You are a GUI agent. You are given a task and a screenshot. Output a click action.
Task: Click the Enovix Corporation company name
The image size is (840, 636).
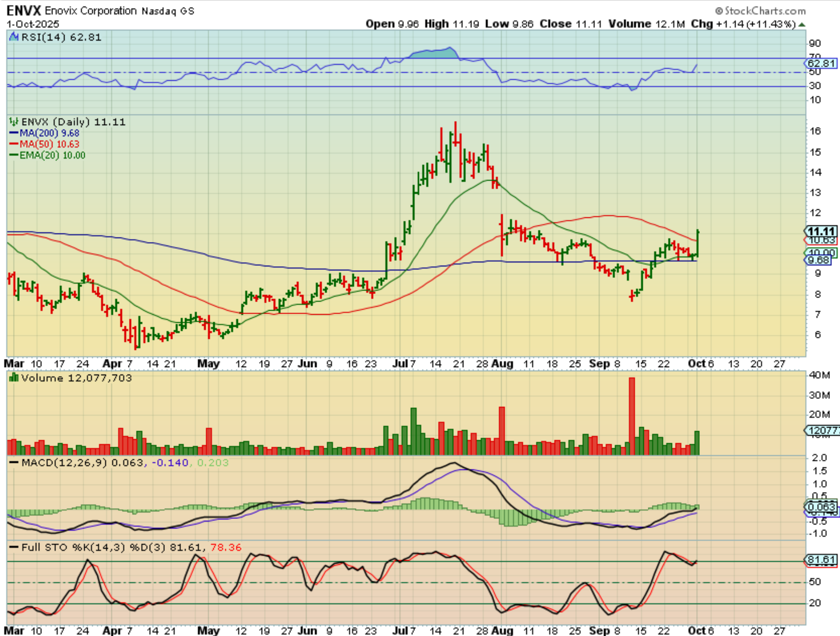click(91, 11)
